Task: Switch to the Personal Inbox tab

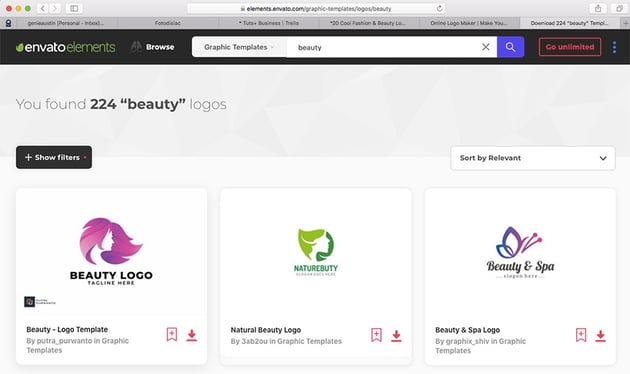Action: (67, 23)
